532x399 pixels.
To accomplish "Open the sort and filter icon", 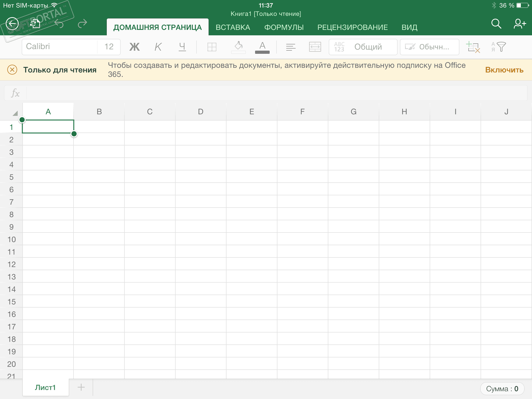I will tap(498, 47).
